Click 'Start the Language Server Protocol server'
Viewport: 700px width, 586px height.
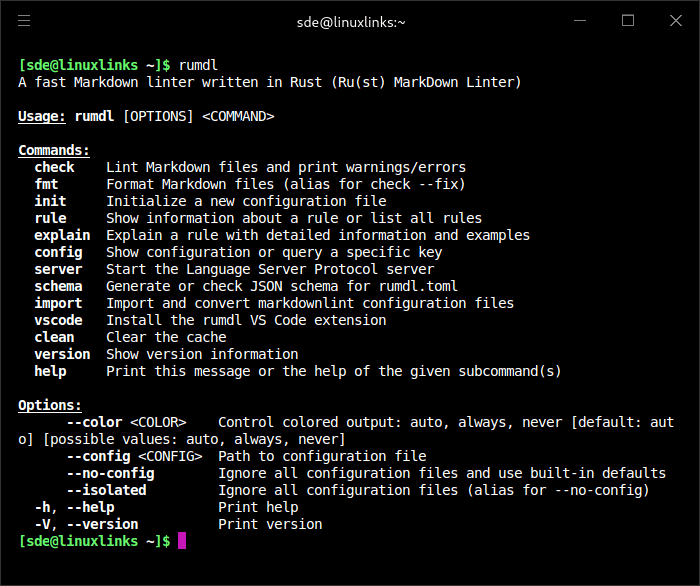pos(270,269)
